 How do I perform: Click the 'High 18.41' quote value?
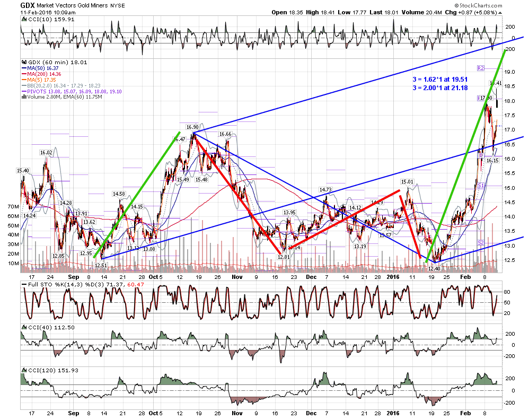[x=320, y=13]
